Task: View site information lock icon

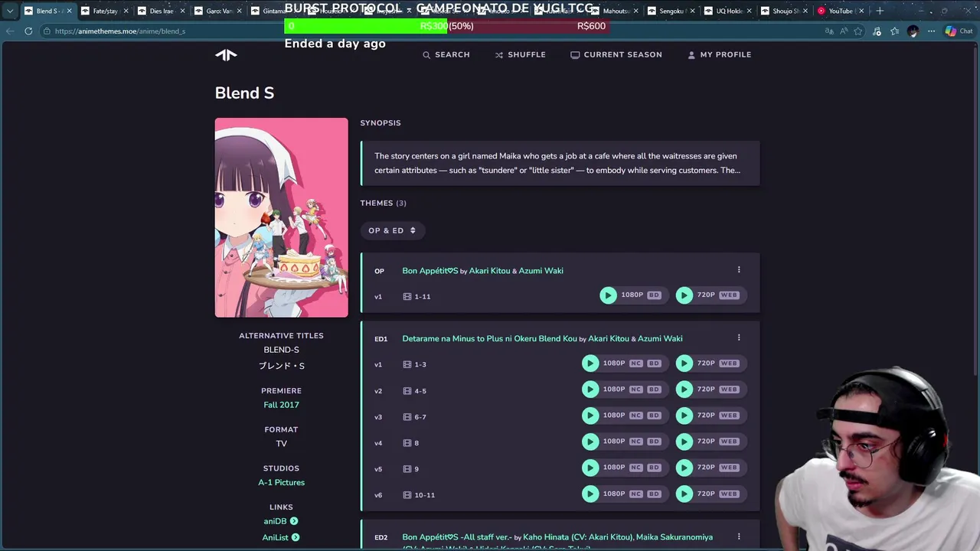Action: click(x=47, y=31)
